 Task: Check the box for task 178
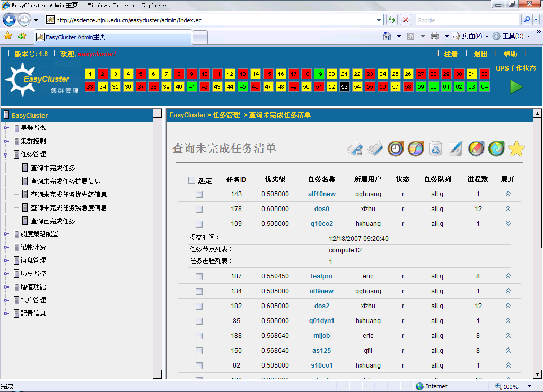[199, 210]
